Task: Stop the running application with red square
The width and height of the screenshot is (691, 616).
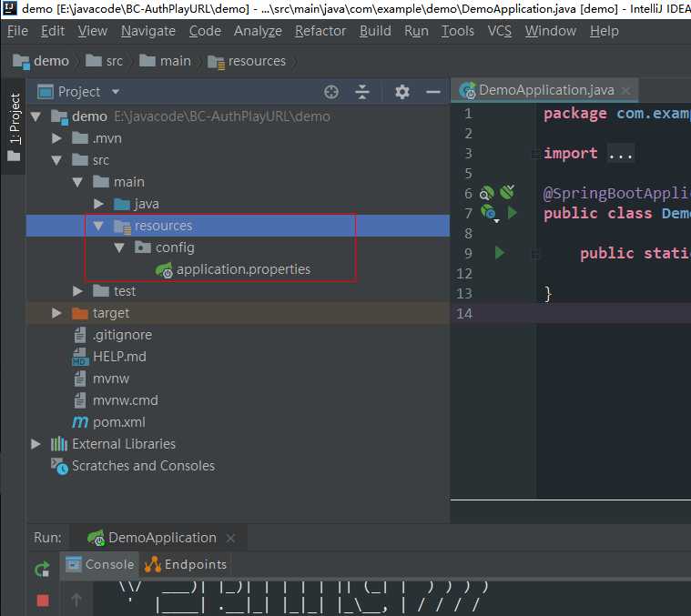Action: (42, 600)
